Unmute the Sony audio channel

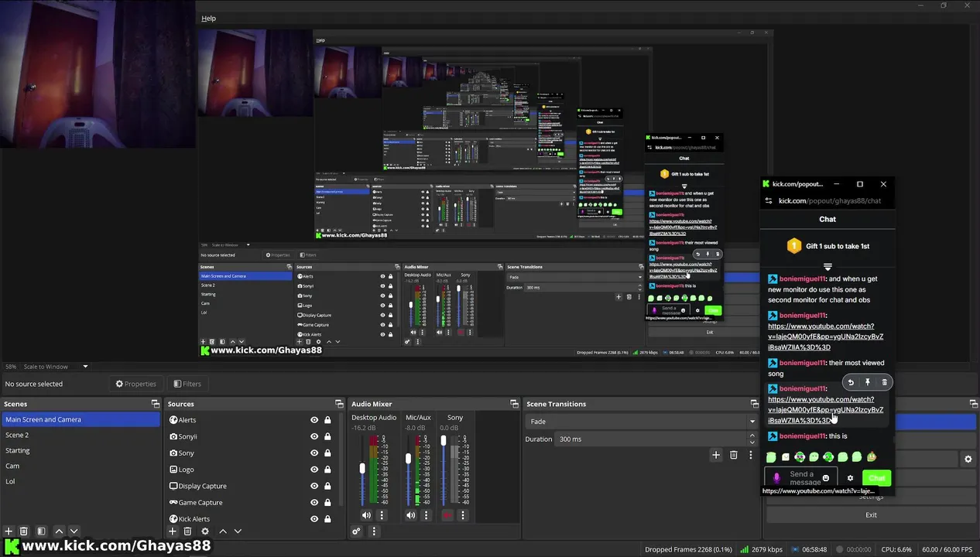(447, 515)
